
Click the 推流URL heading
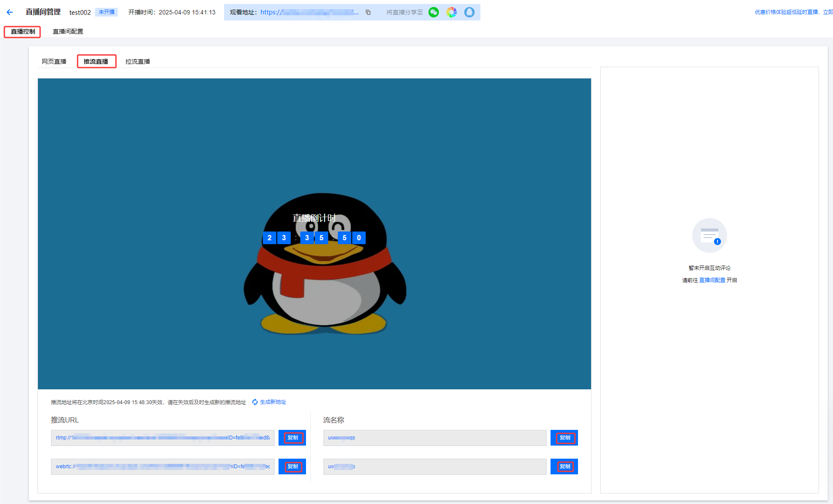(x=65, y=420)
